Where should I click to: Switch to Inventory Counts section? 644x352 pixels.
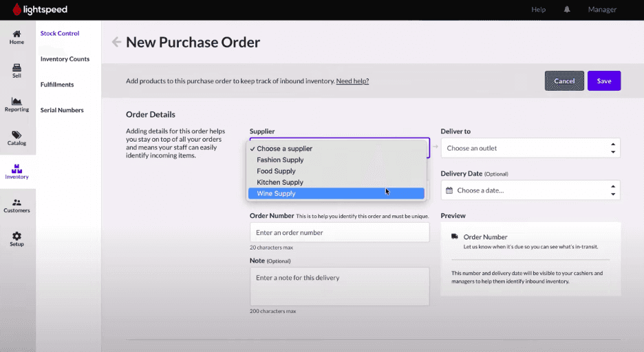65,59
